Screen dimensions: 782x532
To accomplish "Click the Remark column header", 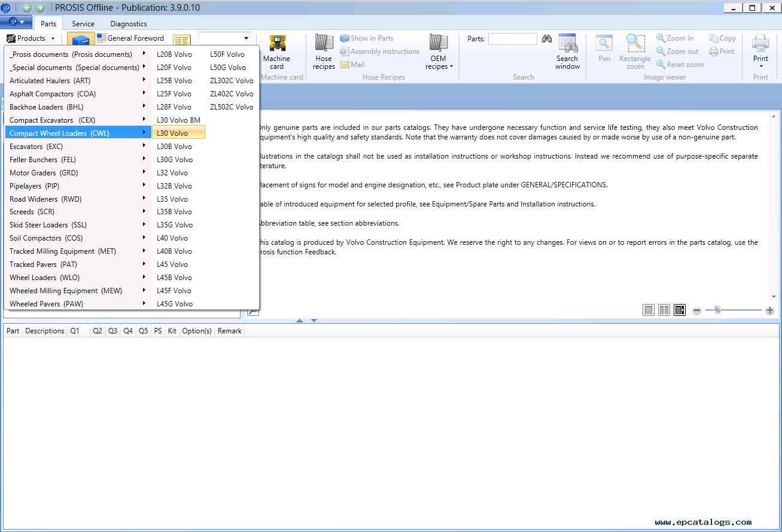I will [230, 331].
